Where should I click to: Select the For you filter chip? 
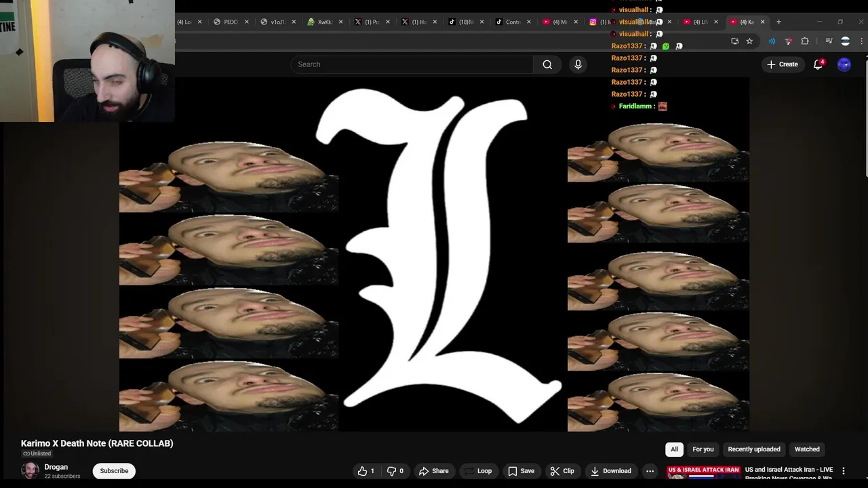coord(703,449)
